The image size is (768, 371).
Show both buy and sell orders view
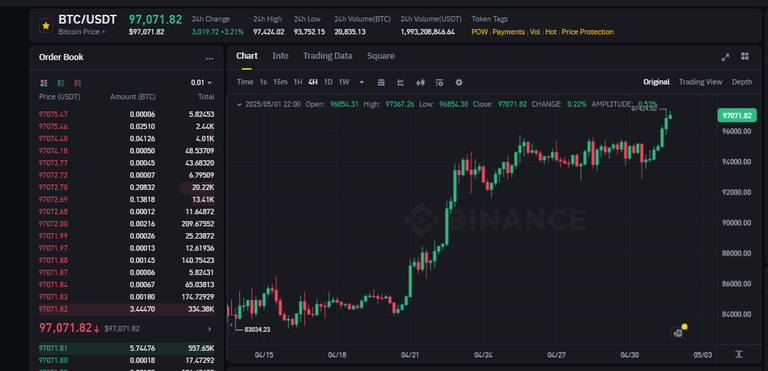coord(44,83)
